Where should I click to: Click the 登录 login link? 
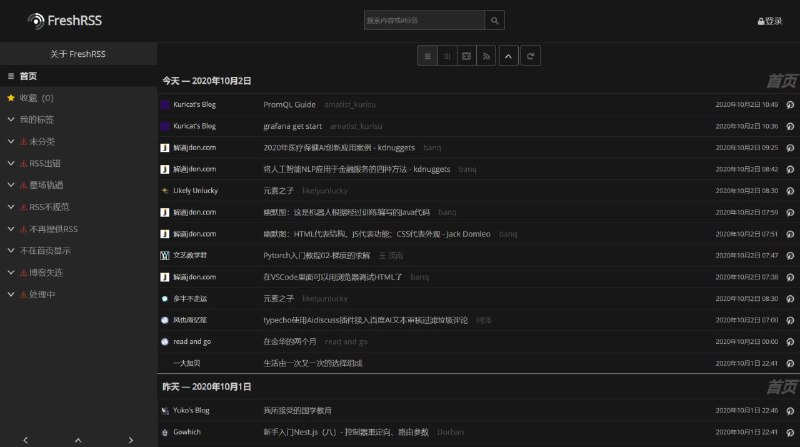coord(770,21)
